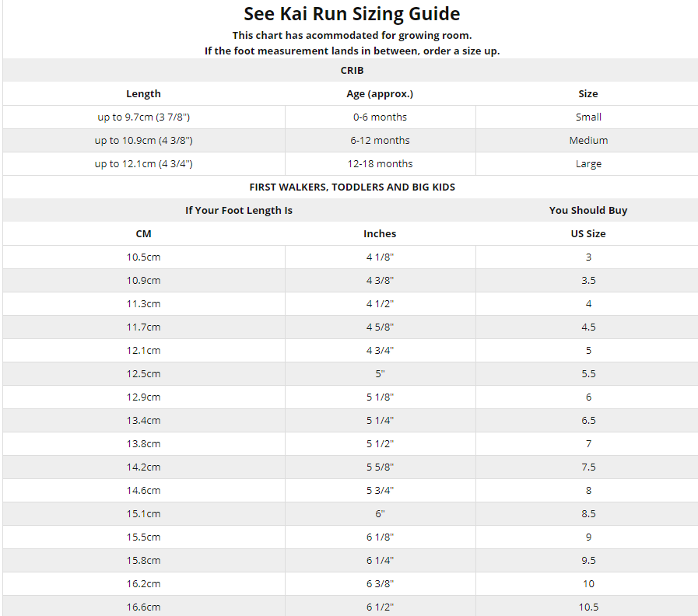The width and height of the screenshot is (698, 616).
Task: Click US size 8.5 cell
Action: click(588, 513)
